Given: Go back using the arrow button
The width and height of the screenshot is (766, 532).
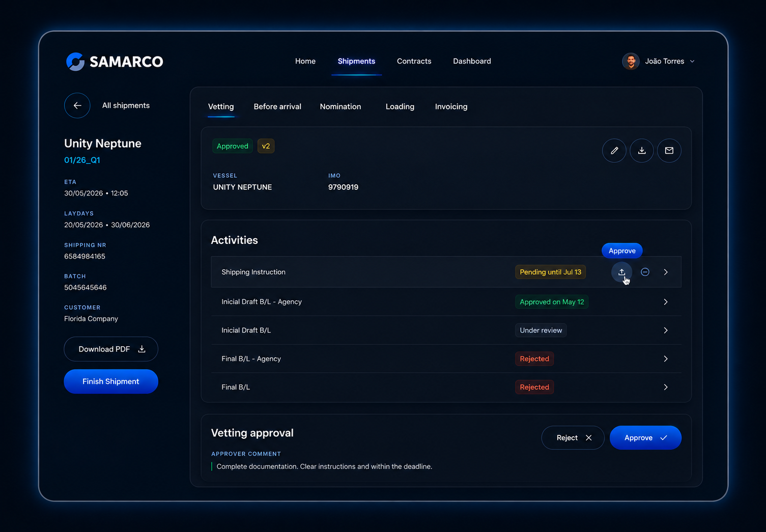Looking at the screenshot, I should pos(77,105).
